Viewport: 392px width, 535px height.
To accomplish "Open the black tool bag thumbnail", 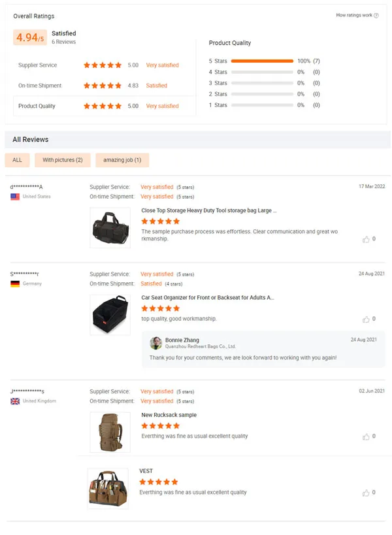I will 110,227.
